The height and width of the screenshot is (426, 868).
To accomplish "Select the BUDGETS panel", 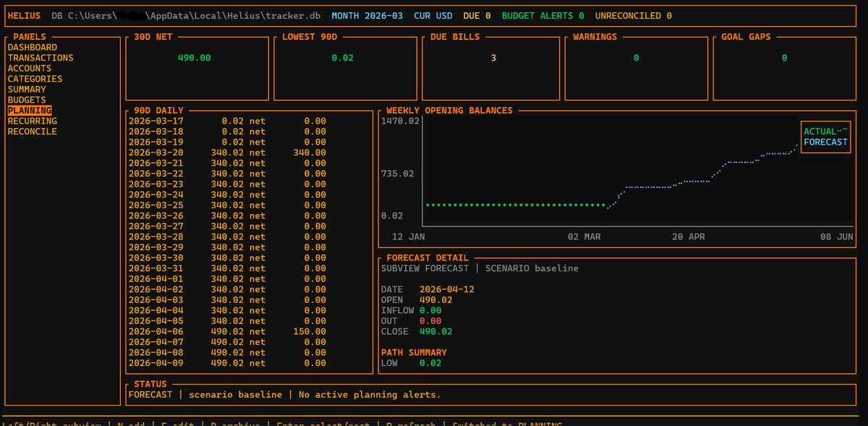I will click(27, 100).
